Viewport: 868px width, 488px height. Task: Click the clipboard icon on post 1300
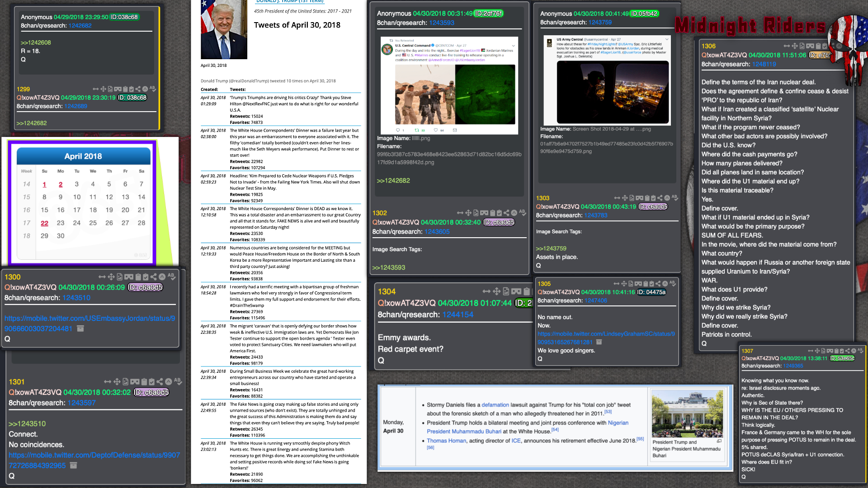click(x=138, y=277)
